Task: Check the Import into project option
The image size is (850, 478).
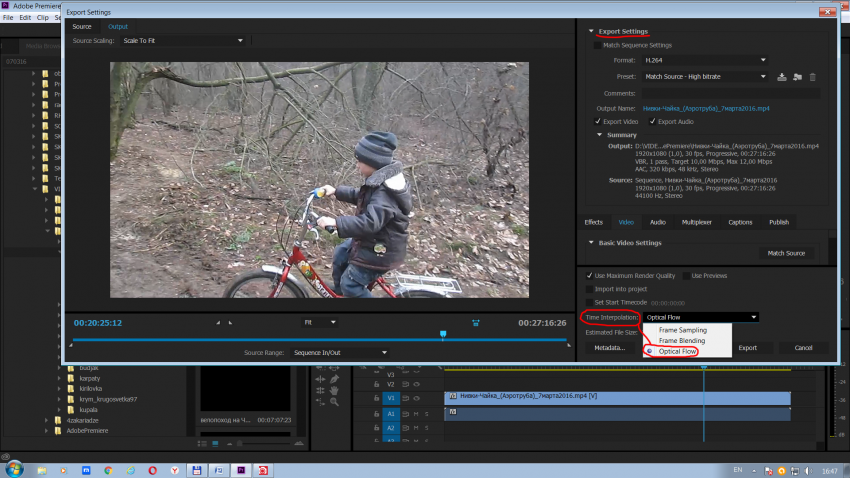Action: click(x=589, y=289)
